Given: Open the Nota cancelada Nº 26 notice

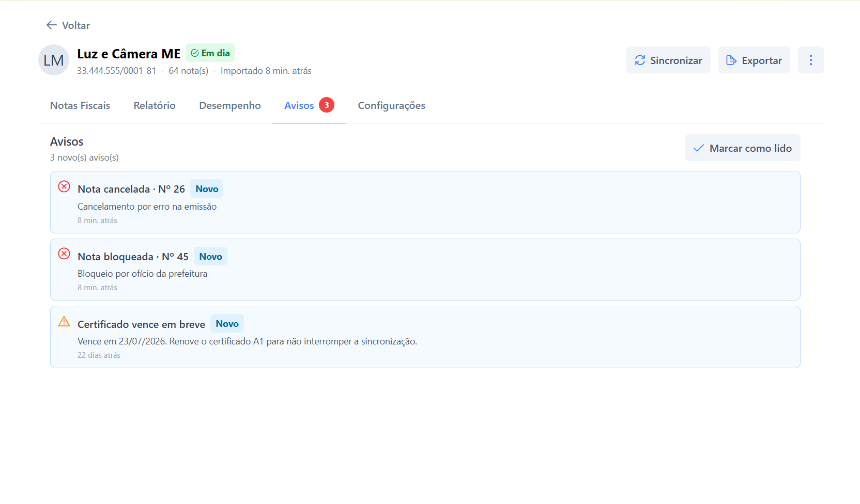Looking at the screenshot, I should 425,202.
